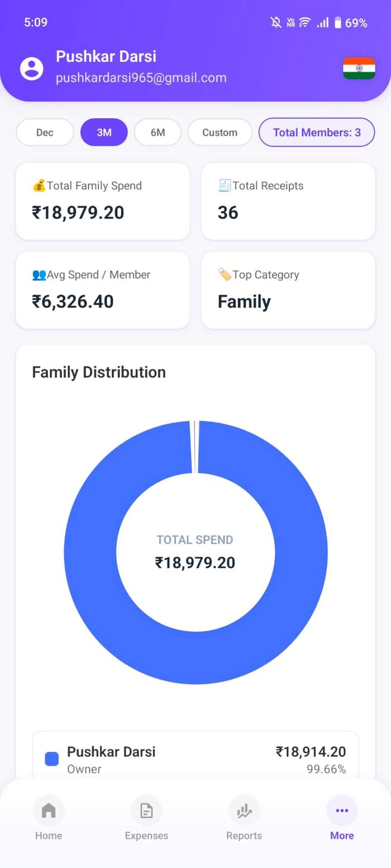Open the Reports chart icon
This screenshot has width=391, height=868.
pos(244,811)
